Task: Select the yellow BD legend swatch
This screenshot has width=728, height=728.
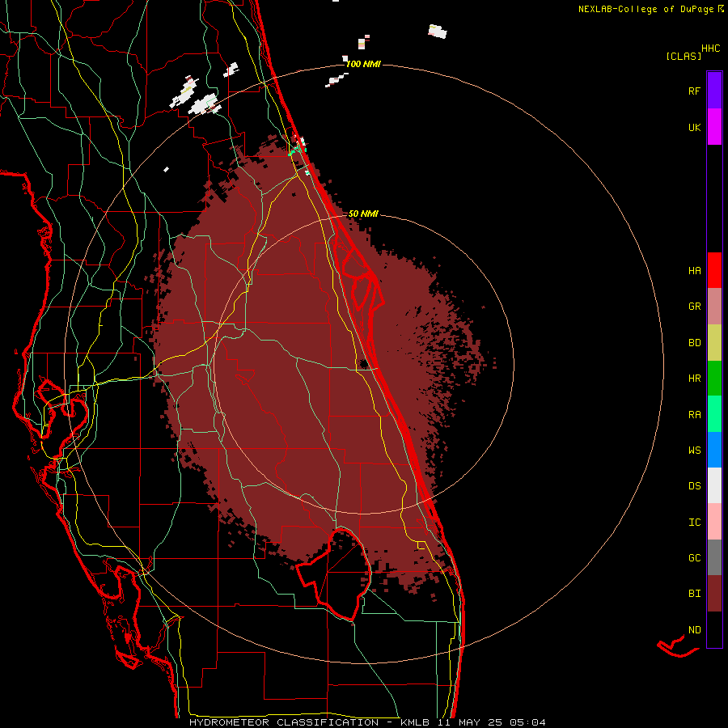Action: tap(714, 343)
